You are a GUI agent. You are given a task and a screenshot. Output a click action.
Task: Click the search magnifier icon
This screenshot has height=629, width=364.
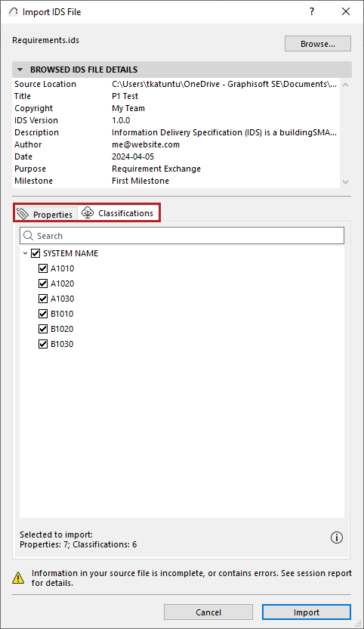point(28,235)
